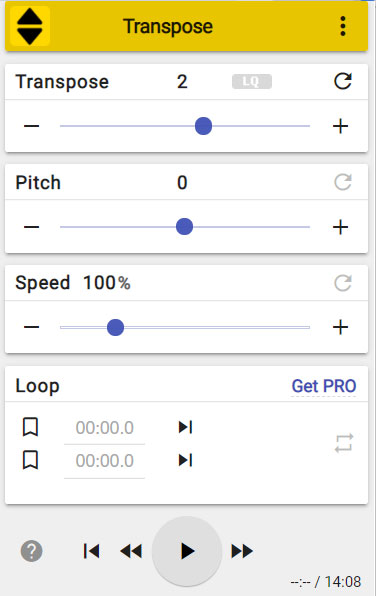
Task: Jump to first loop point icon
Action: tap(186, 427)
